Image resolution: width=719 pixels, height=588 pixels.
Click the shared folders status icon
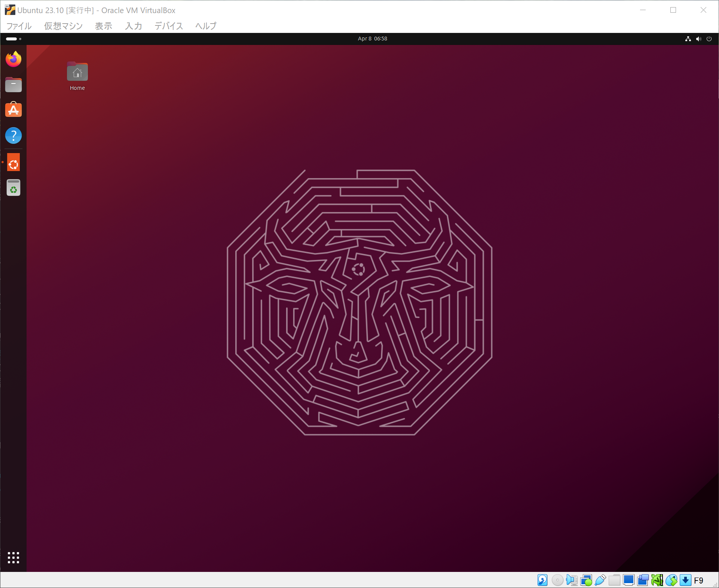(614, 580)
